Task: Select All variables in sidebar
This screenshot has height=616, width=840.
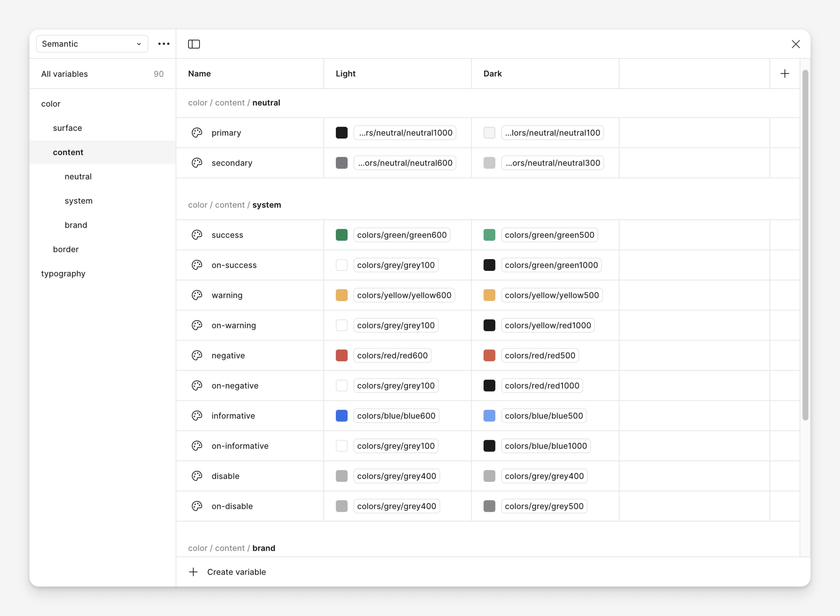Action: [64, 74]
